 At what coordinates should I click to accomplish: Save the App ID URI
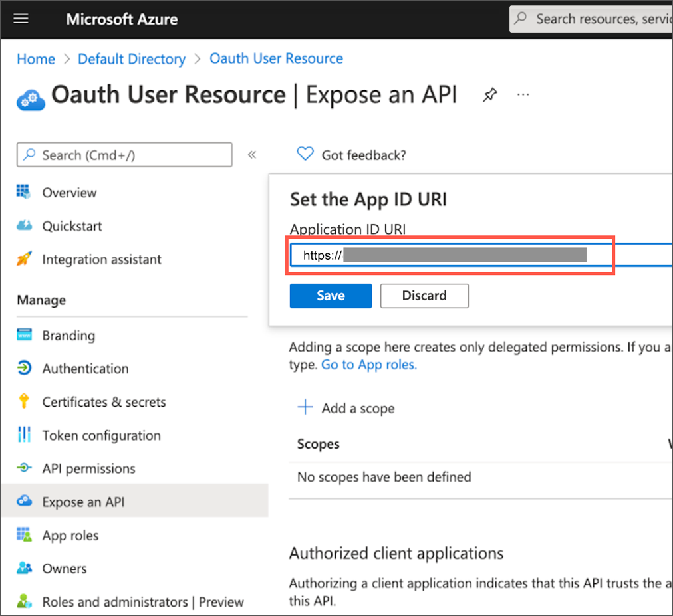[331, 296]
